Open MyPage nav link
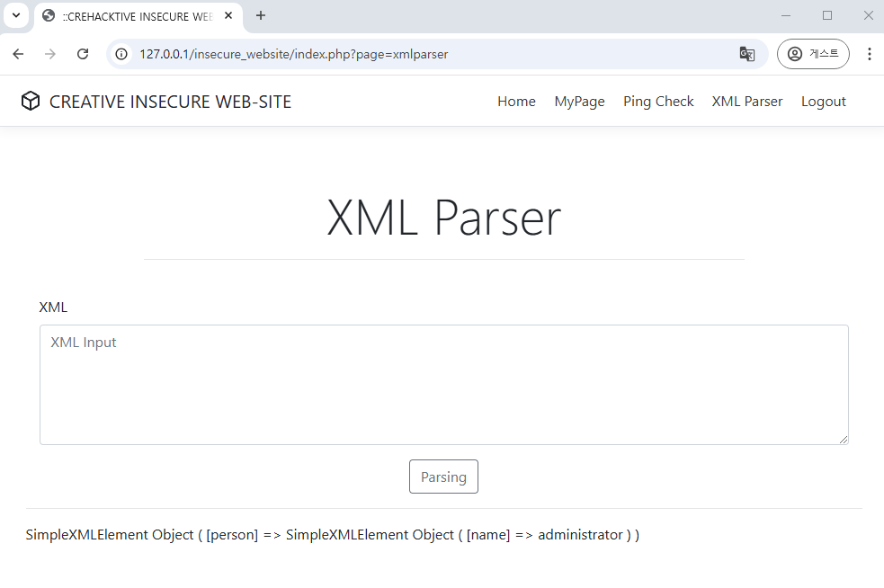Image resolution: width=884 pixels, height=588 pixels. tap(579, 102)
